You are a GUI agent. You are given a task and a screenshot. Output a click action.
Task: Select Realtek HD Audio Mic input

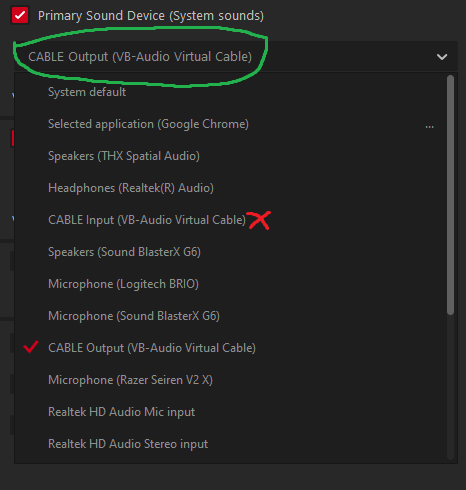click(230, 412)
